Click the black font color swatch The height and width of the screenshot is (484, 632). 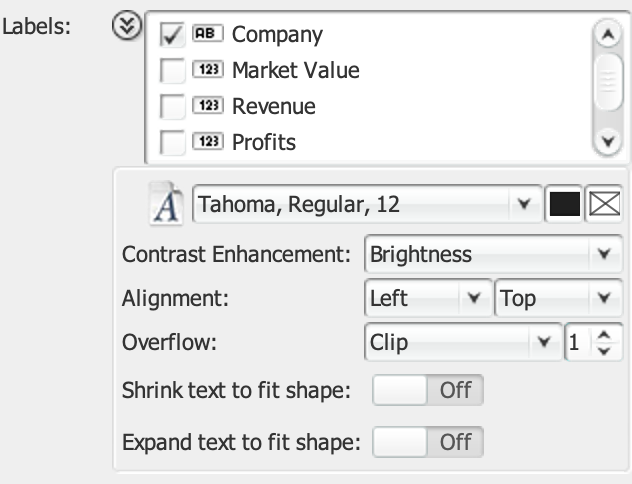[x=563, y=205]
